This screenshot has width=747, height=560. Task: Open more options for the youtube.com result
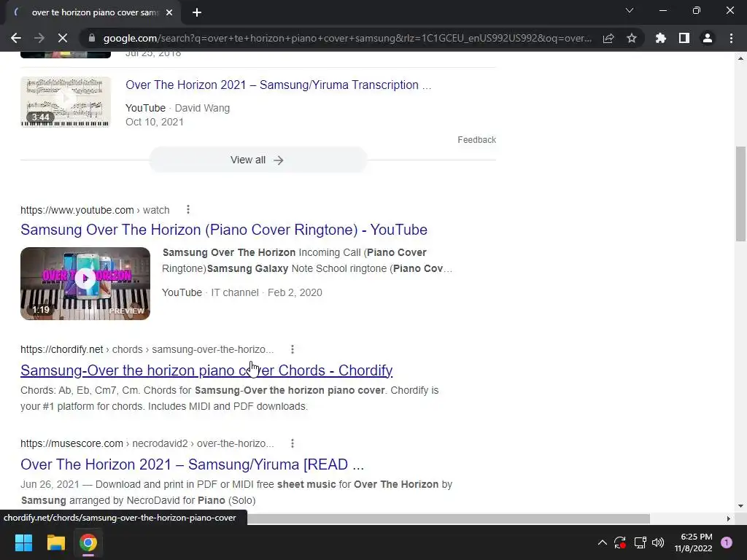[188, 209]
